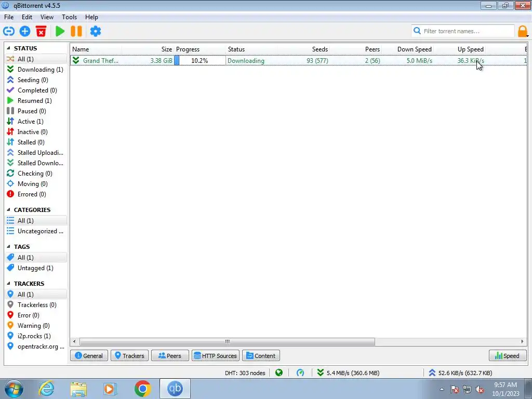Select Active (1) status filter

tap(35, 122)
